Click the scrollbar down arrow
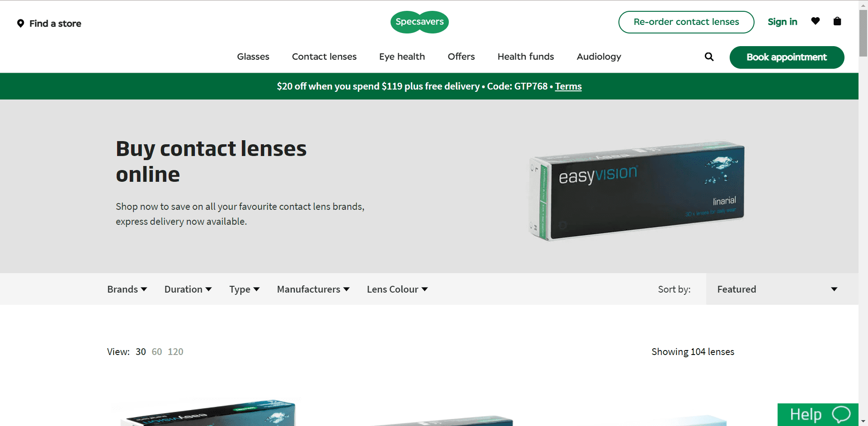868x426 pixels. pyautogui.click(x=863, y=421)
